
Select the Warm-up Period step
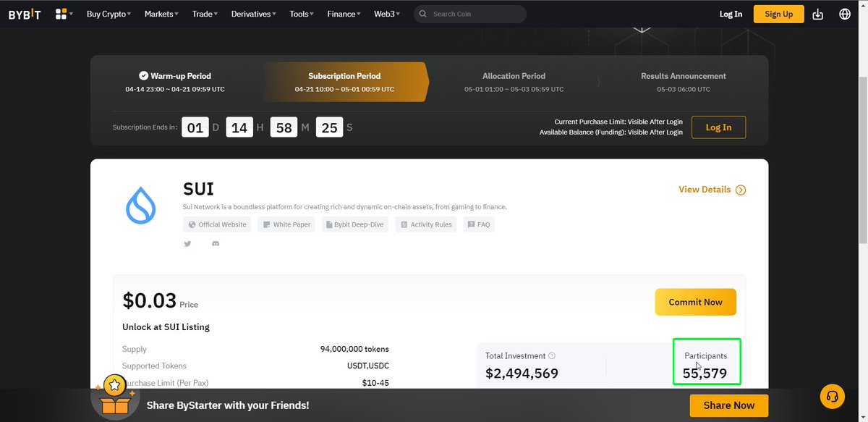175,82
